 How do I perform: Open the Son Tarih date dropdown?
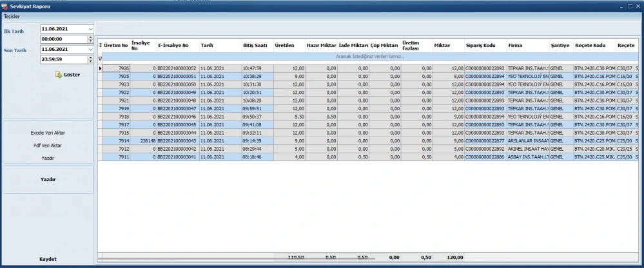[90, 49]
